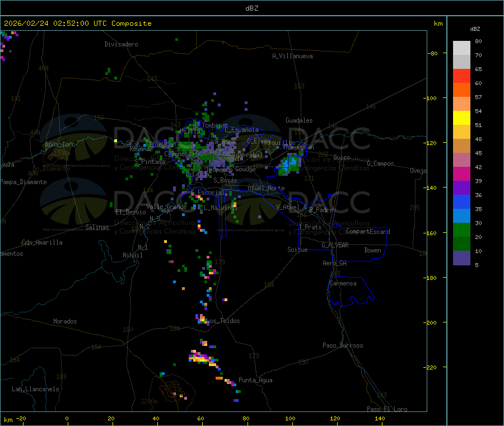Click the Atuel_Norte label

(266, 188)
